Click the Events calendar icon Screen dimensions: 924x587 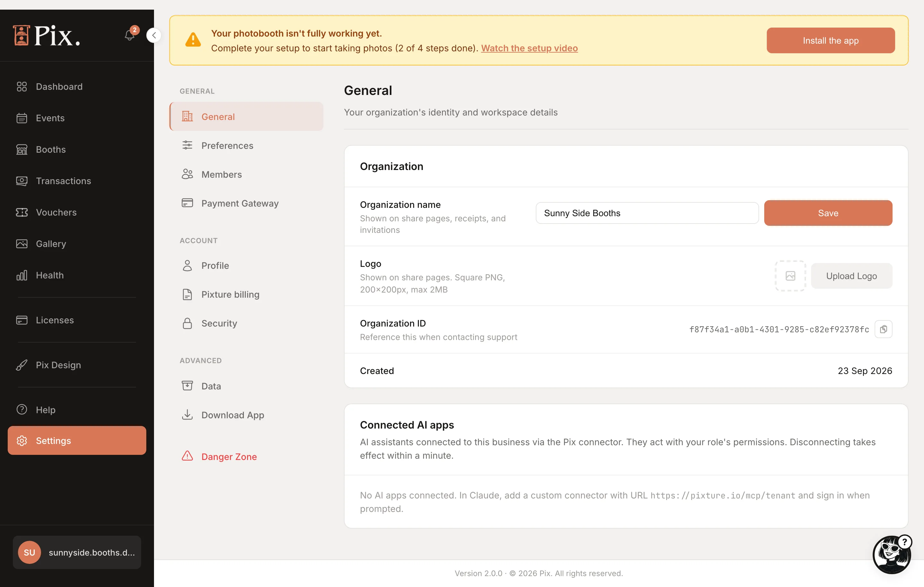coord(22,118)
